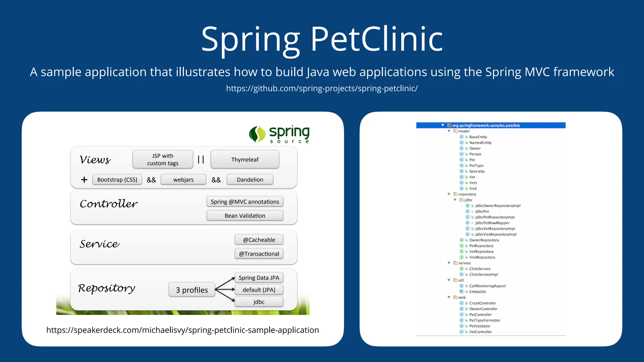
Task: Open the GitHub spring-petclinic URL link
Action: pos(322,88)
